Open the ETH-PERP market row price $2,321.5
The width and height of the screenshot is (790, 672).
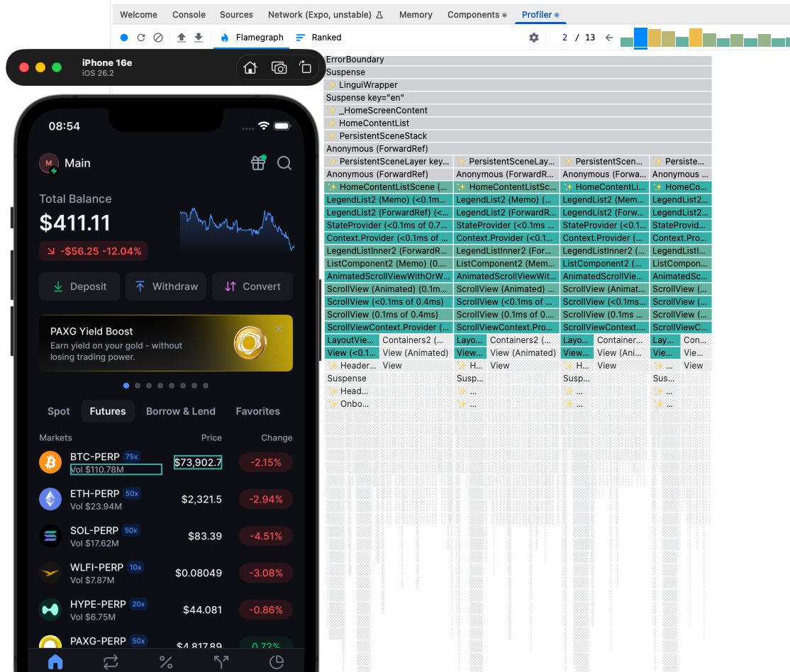[201, 499]
